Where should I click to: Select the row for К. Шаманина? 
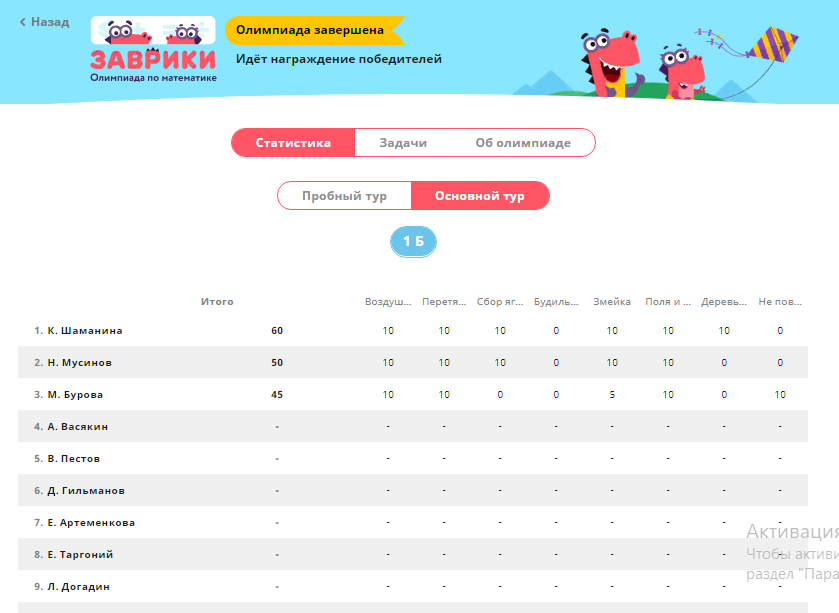(84, 330)
